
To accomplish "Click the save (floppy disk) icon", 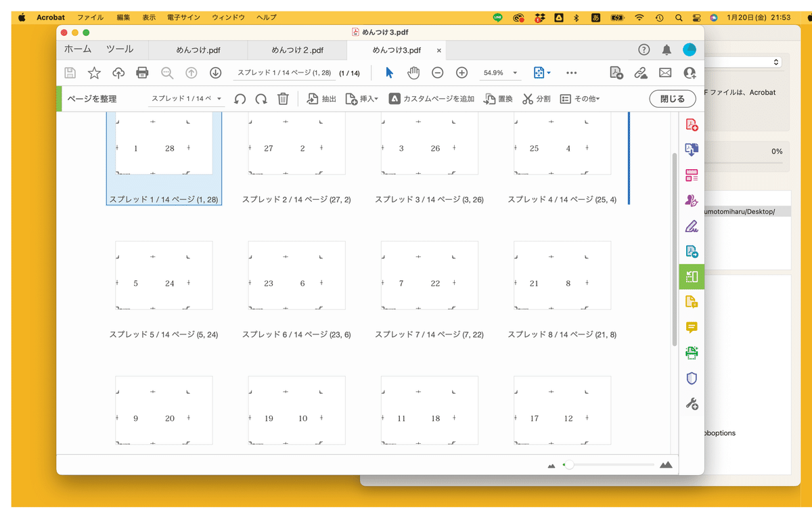I will 70,72.
